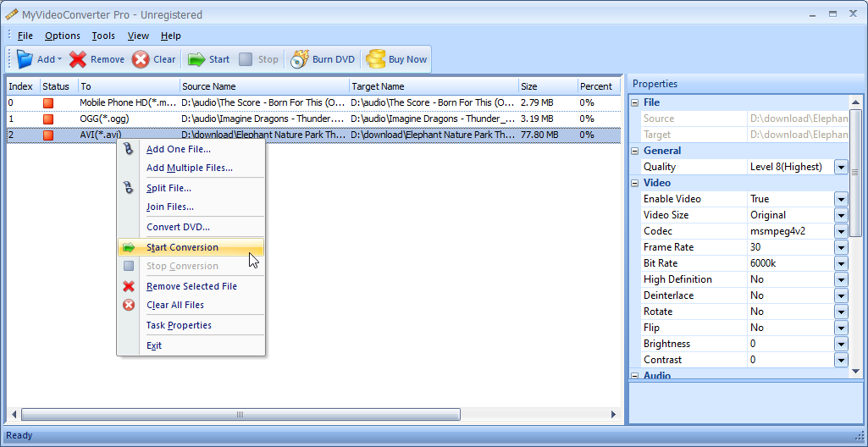868x447 pixels.
Task: Click the Properties panel scrollbar up arrow
Action: pyautogui.click(x=855, y=102)
